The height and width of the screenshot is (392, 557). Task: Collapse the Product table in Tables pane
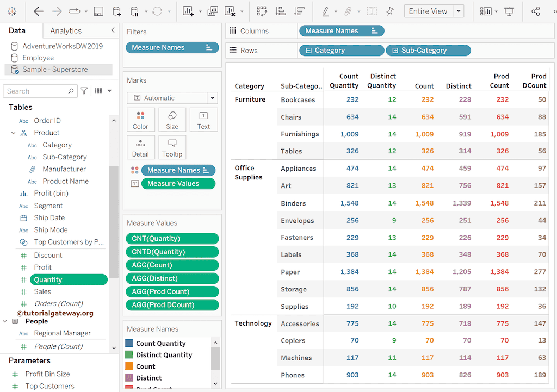click(x=14, y=132)
